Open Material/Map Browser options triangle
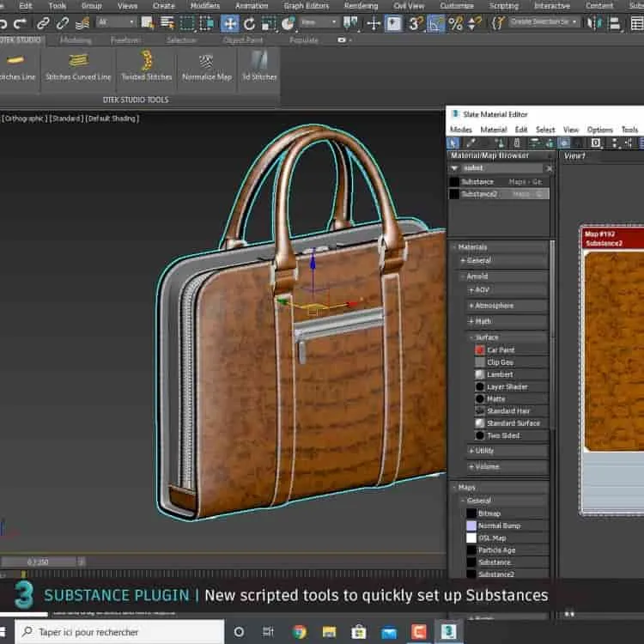 pyautogui.click(x=454, y=168)
